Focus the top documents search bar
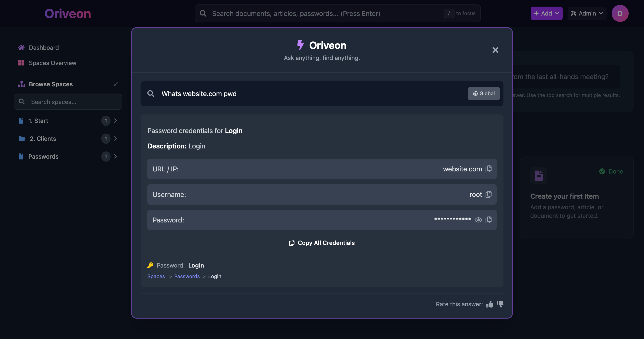This screenshot has width=644, height=339. 338,13
